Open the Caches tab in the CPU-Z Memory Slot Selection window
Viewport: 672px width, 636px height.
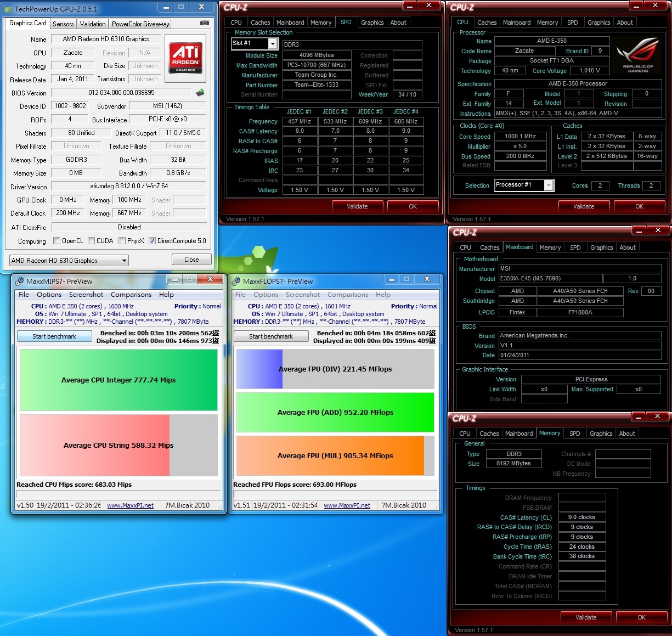pyautogui.click(x=260, y=22)
